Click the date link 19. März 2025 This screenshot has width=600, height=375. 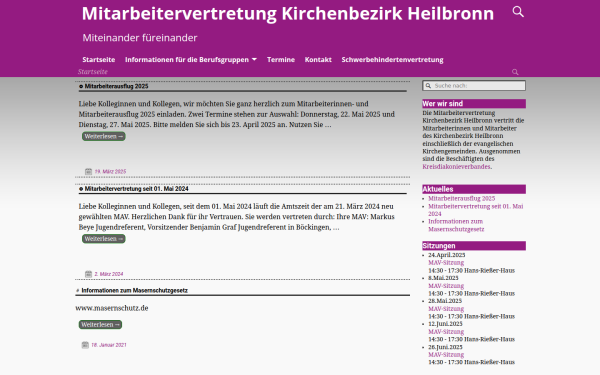point(110,172)
